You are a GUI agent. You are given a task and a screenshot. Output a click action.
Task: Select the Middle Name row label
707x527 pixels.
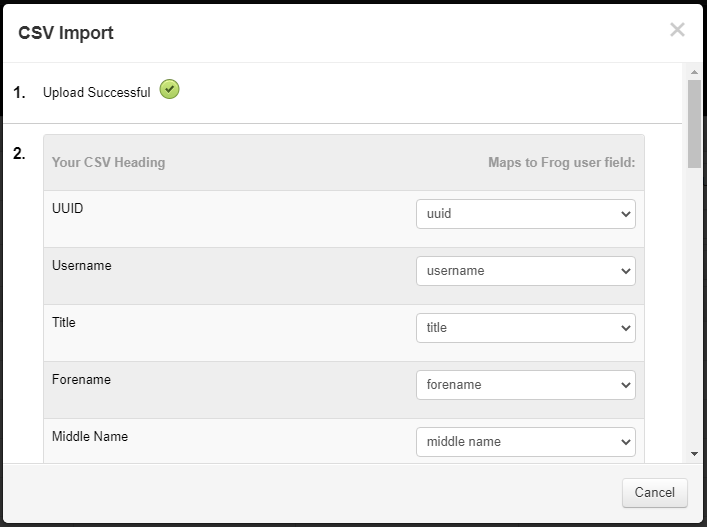[x=90, y=436]
